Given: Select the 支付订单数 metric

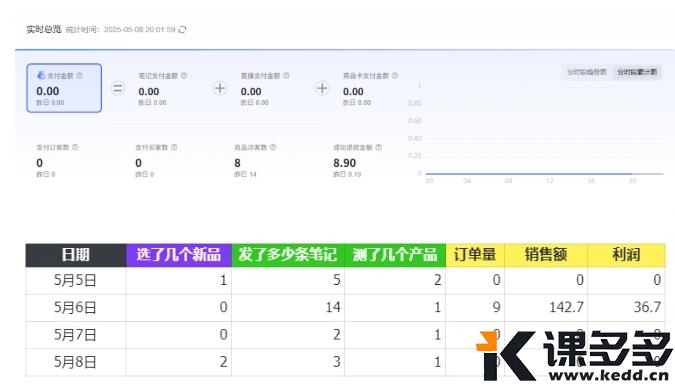Looking at the screenshot, I should (x=58, y=161).
